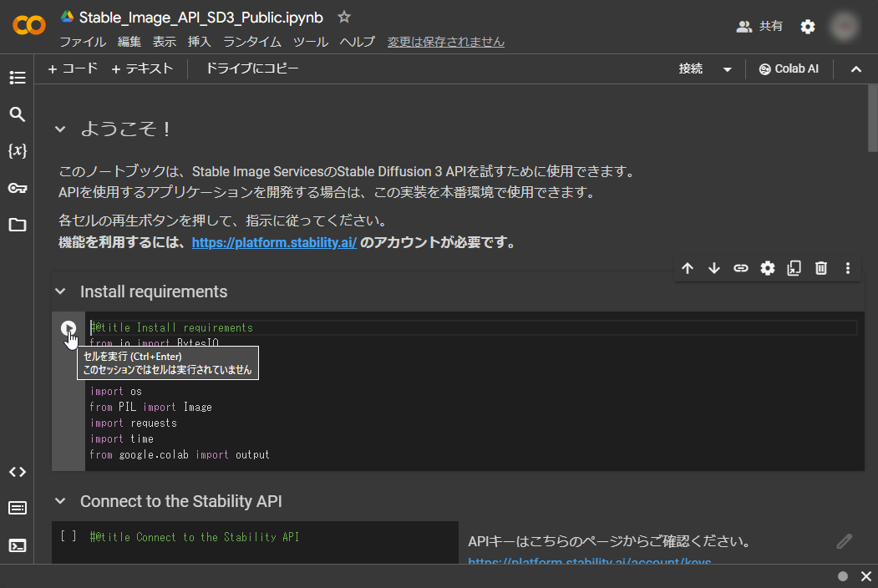878x588 pixels.
Task: Open the 編集 menu
Action: (129, 42)
